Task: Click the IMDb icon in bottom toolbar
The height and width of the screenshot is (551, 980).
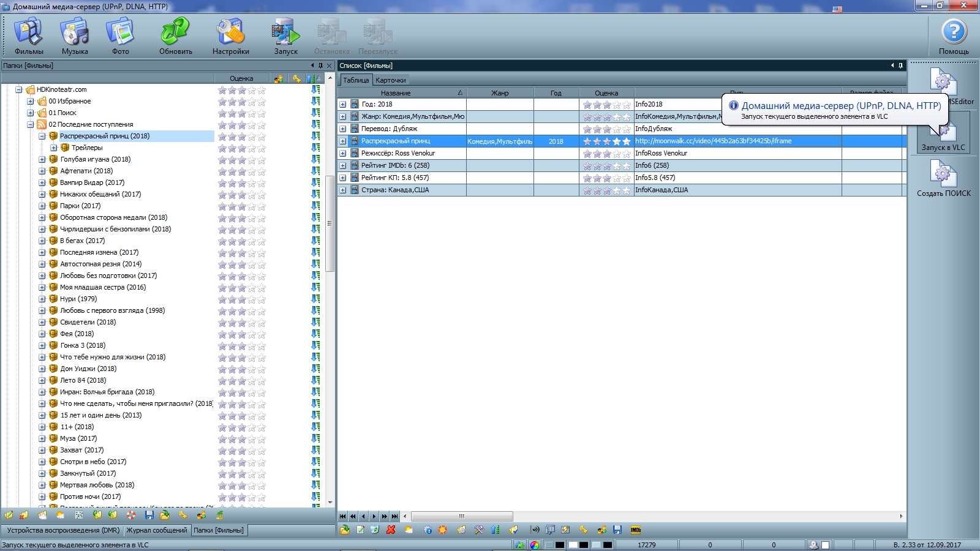Action: click(x=636, y=530)
